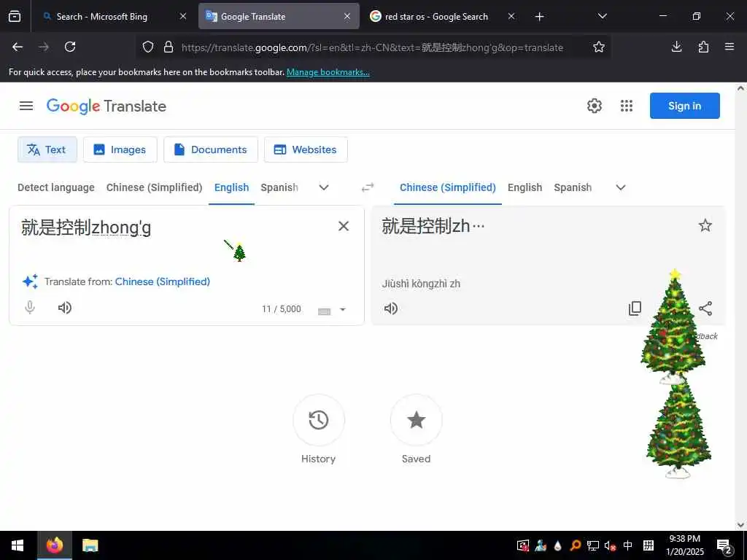
Task: Open the notification center
Action: pyautogui.click(x=724, y=547)
